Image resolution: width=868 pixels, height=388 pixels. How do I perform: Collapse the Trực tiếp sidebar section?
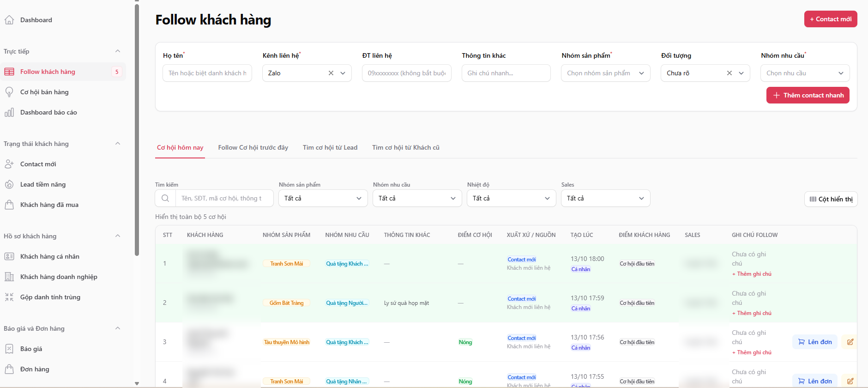click(x=118, y=51)
